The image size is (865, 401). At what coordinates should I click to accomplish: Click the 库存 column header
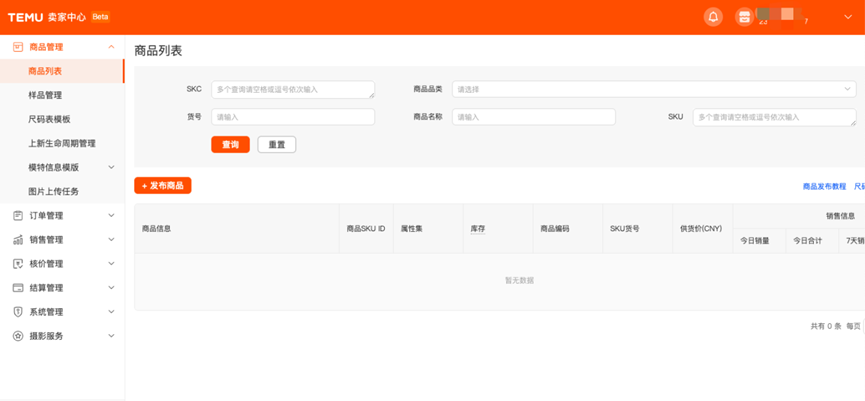(478, 228)
